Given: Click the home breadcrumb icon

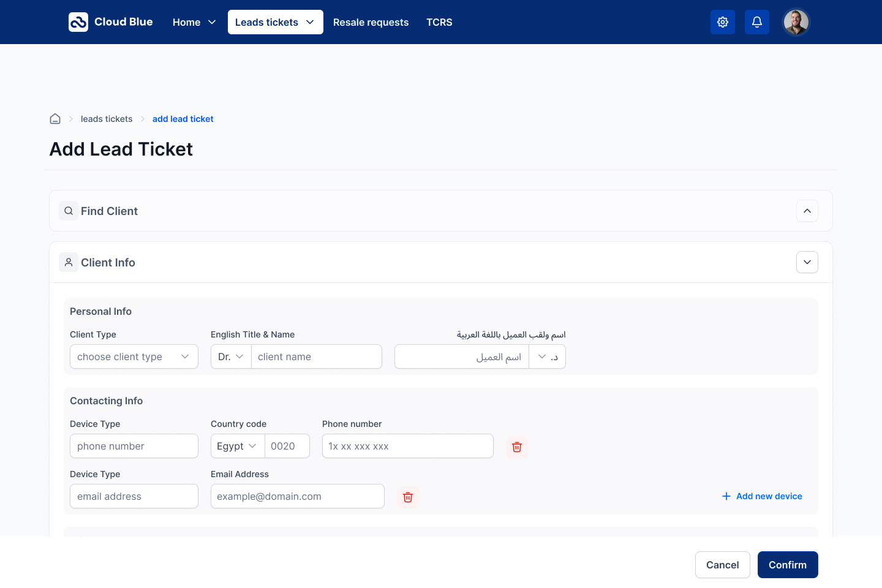Looking at the screenshot, I should point(55,119).
